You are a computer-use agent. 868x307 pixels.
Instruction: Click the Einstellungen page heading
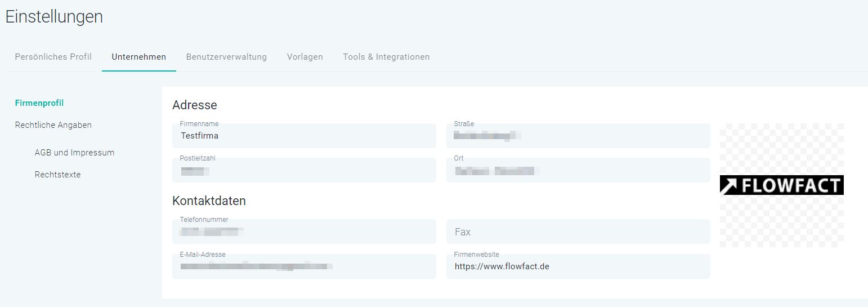tap(54, 17)
